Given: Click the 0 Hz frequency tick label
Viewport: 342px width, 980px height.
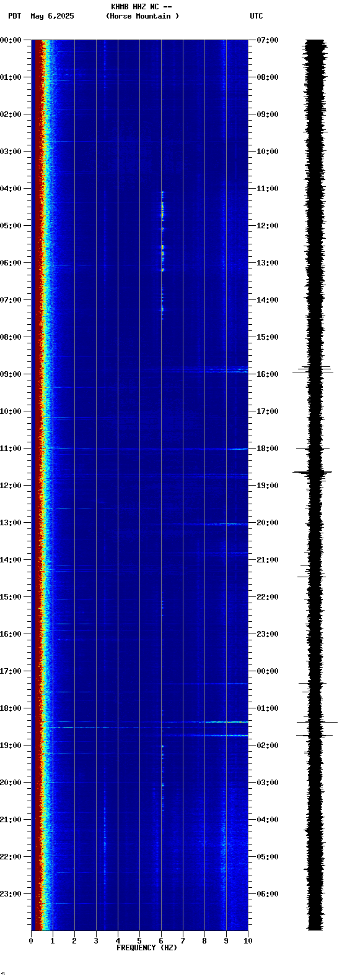Looking at the screenshot, I should pos(31,941).
